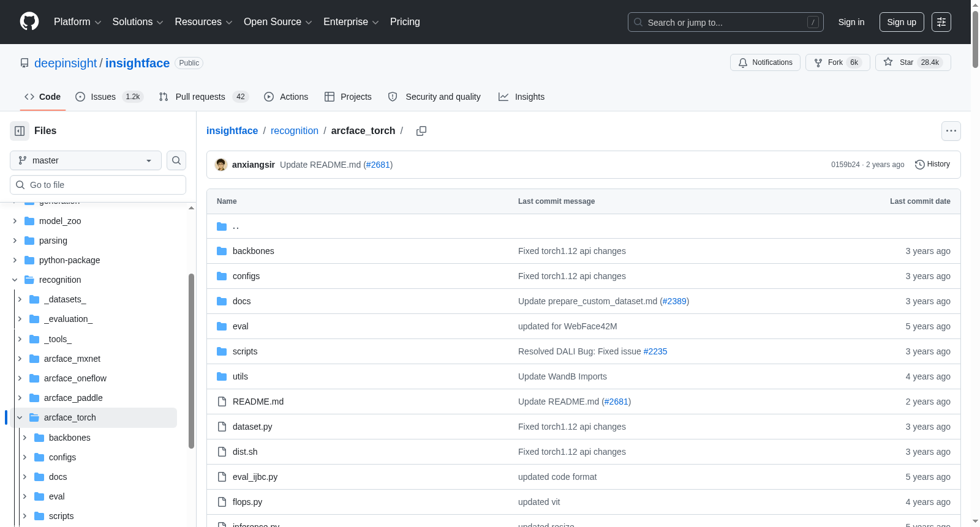Open commit 0159b24 hash link
Image resolution: width=980 pixels, height=527 pixels.
[845, 165]
